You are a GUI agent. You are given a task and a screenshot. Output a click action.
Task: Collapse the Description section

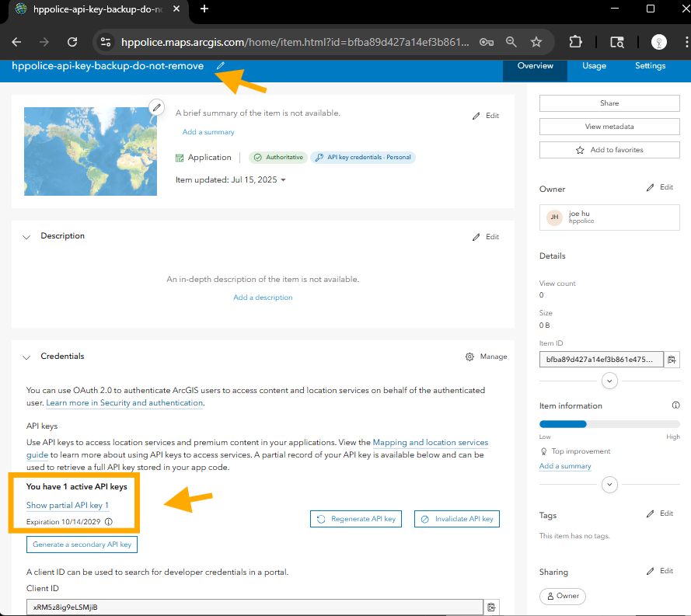pos(26,237)
